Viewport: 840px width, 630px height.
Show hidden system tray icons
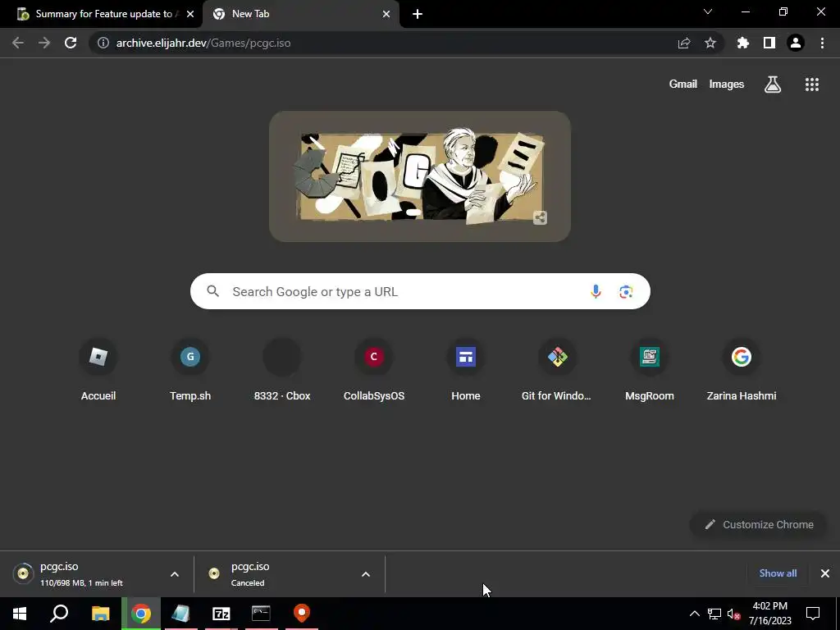click(694, 614)
